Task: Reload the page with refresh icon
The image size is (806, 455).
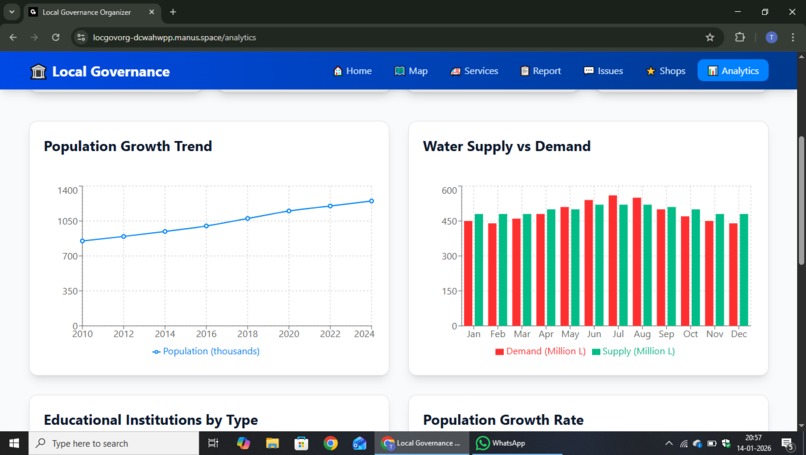Action: pos(56,38)
